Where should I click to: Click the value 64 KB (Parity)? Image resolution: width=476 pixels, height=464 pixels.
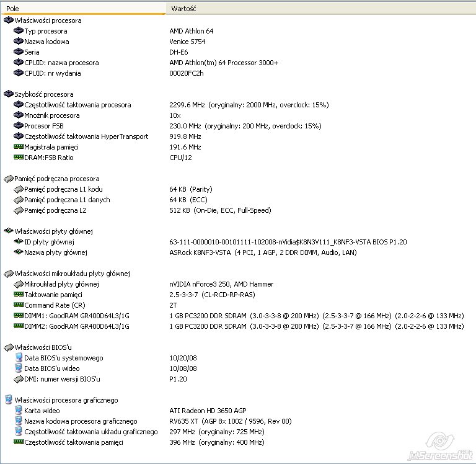(191, 189)
